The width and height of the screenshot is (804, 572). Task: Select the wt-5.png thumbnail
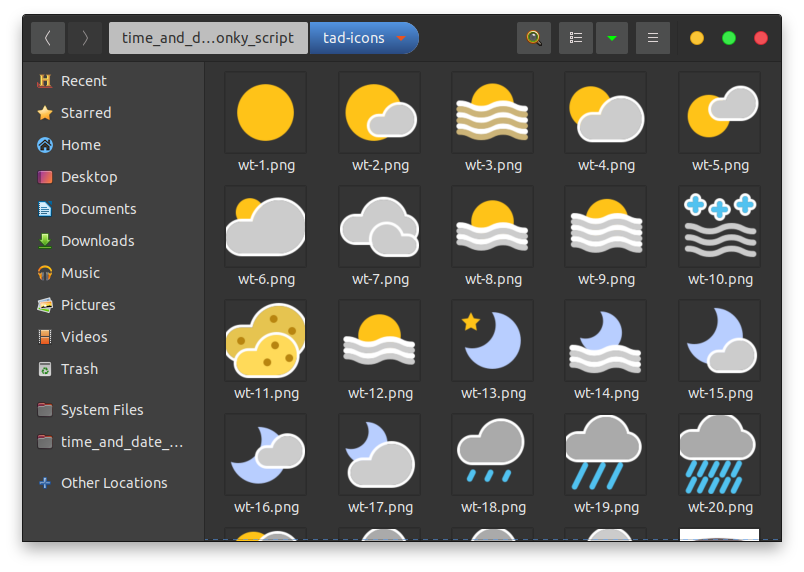(x=719, y=113)
